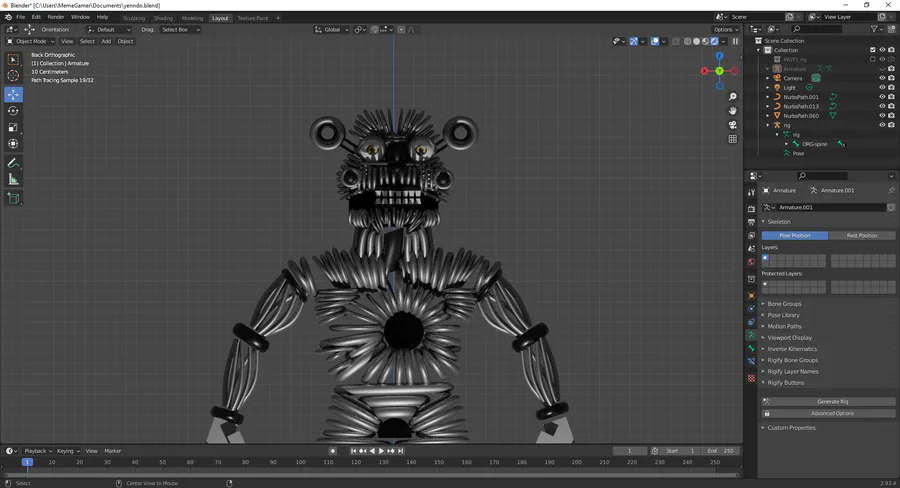Hide the Camera object in outliner
The image size is (900, 488).
[881, 78]
